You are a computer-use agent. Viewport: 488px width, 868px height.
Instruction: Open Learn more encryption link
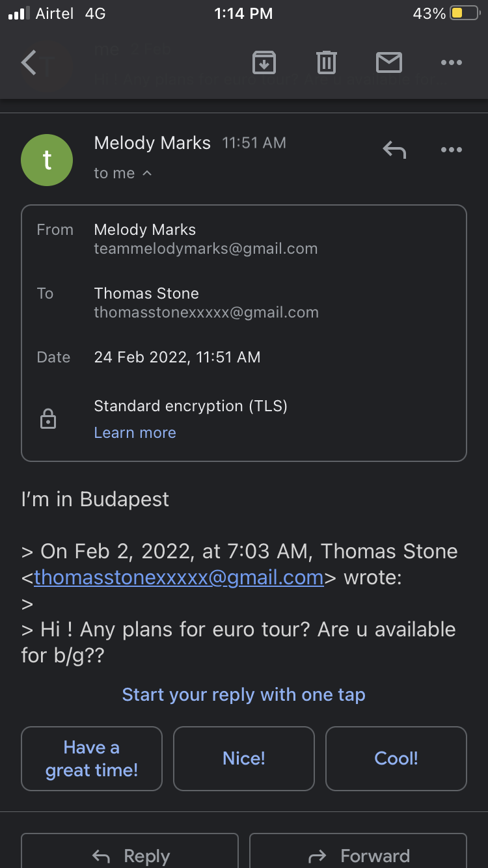pos(135,433)
